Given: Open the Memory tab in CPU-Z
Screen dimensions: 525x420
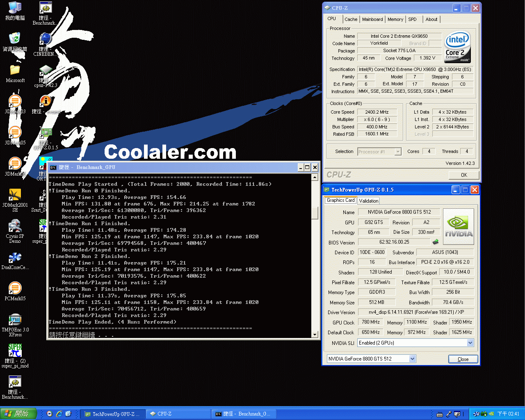Looking at the screenshot, I should click(395, 19).
